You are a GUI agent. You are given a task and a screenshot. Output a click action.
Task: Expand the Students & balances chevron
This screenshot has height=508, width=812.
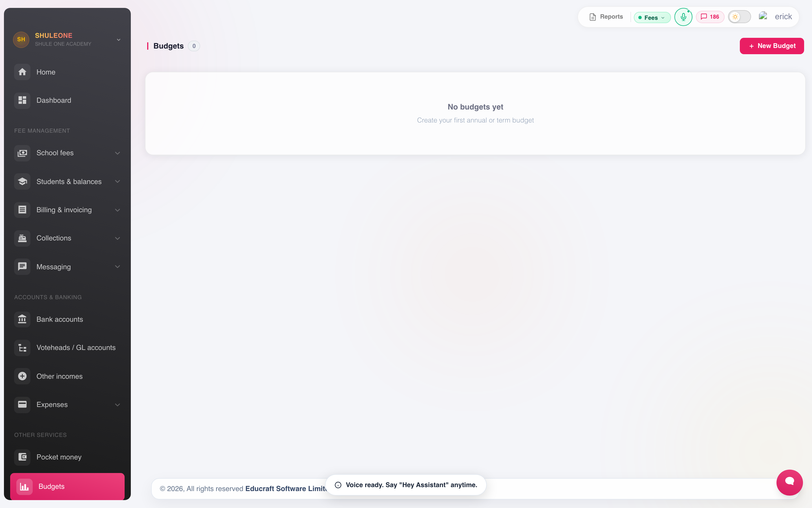118,181
